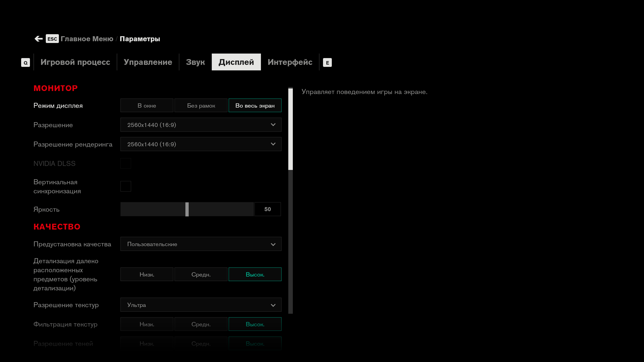Toggle the NVIDIA DLSS checkbox
The image size is (644, 362).
[126, 163]
